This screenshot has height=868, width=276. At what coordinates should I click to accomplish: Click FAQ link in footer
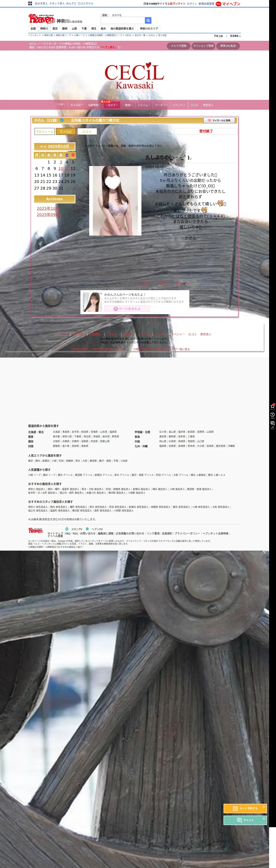[68, 533]
